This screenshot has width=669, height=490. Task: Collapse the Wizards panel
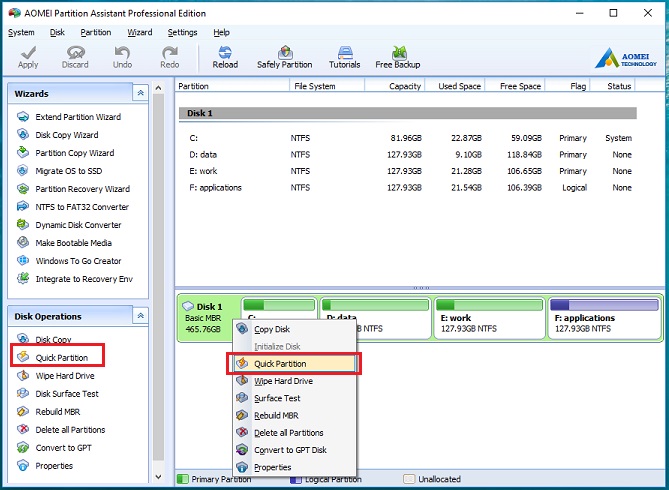click(141, 92)
